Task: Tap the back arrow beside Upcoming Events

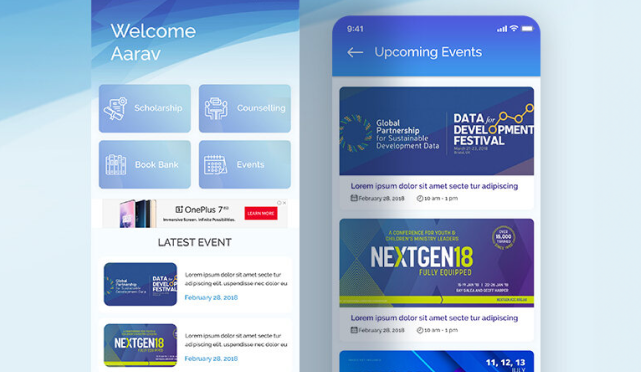Action: (x=355, y=52)
